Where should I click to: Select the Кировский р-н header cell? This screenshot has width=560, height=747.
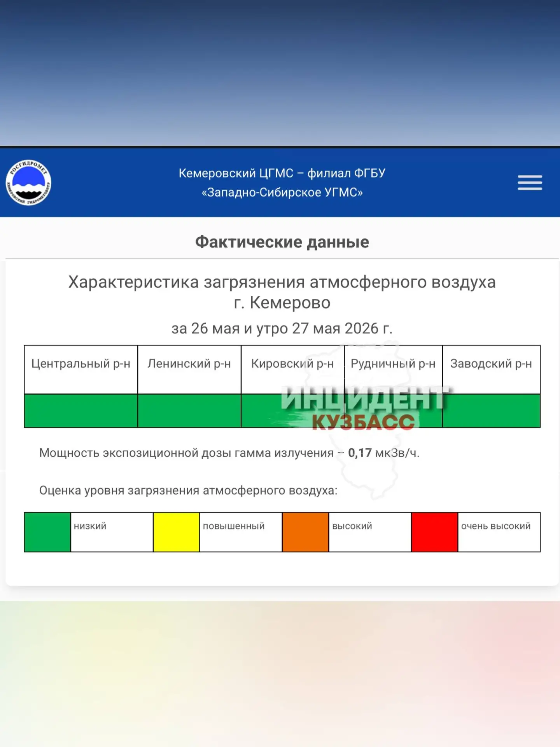coord(292,370)
